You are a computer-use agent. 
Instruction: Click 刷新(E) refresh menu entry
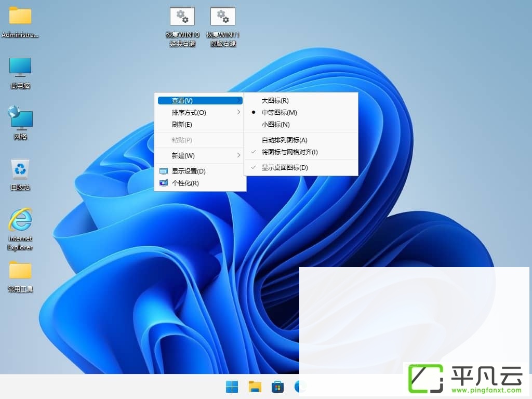coord(200,125)
